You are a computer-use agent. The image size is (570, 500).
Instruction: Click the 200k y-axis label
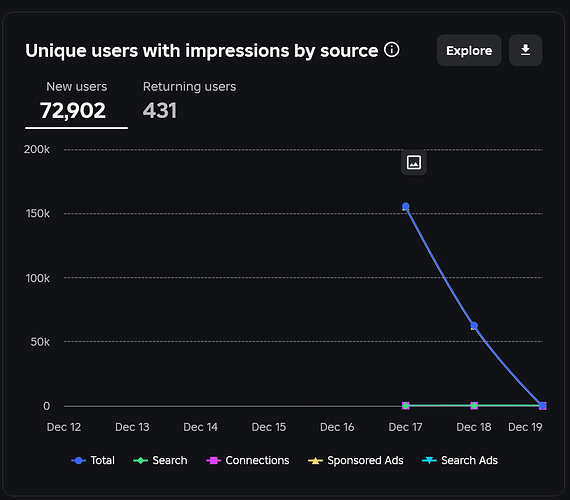(x=37, y=149)
